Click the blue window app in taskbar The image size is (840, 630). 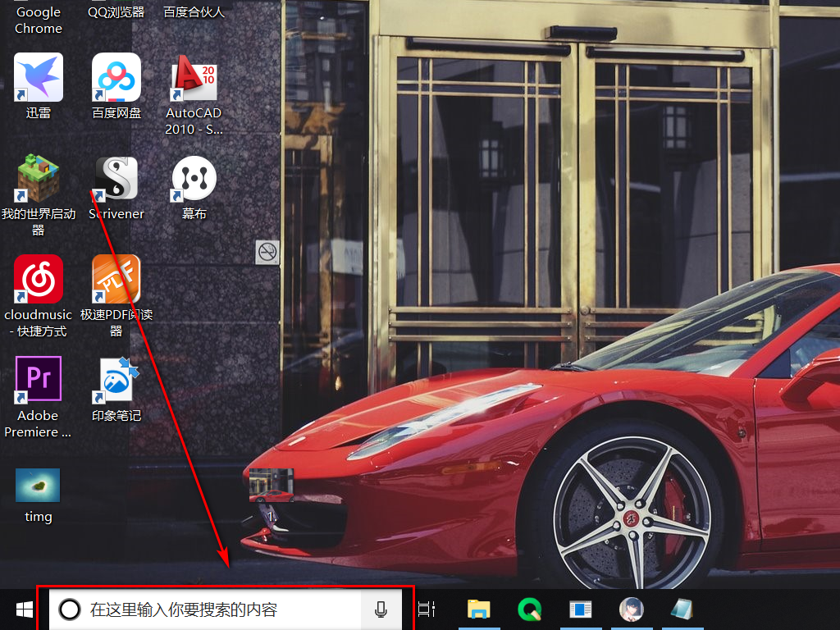tap(581, 609)
